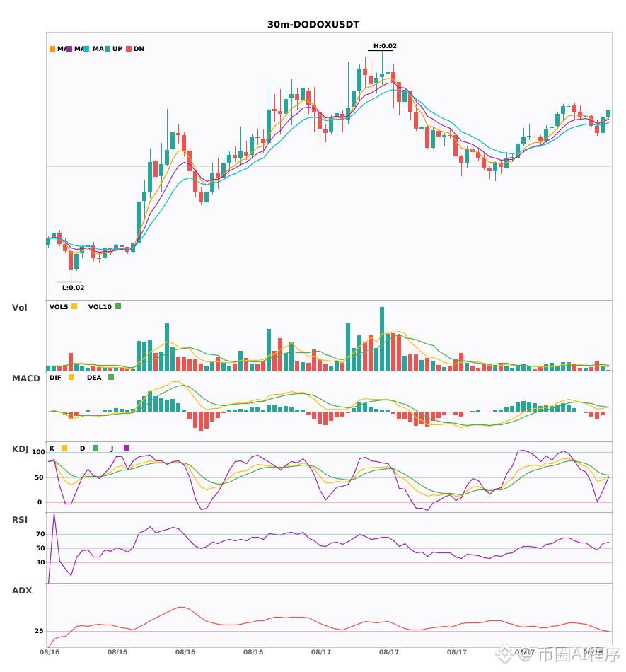Click the K legend letter in KDJ

52,448
